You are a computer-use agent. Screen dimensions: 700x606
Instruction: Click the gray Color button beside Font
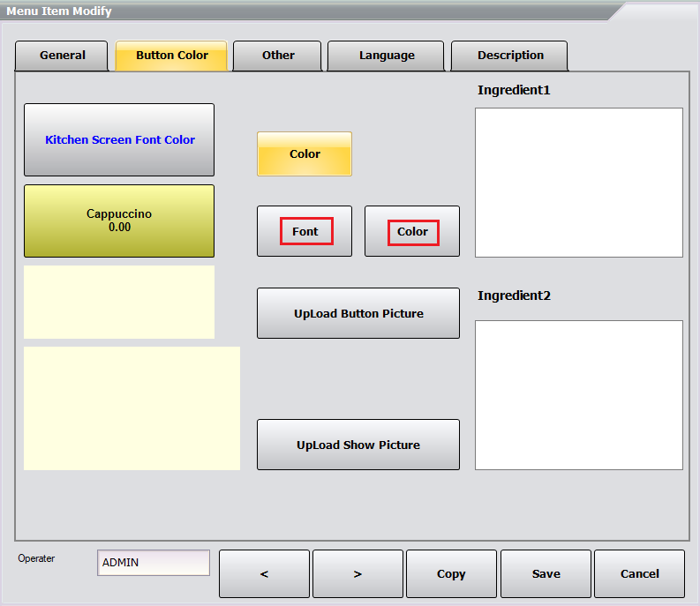[x=412, y=231]
